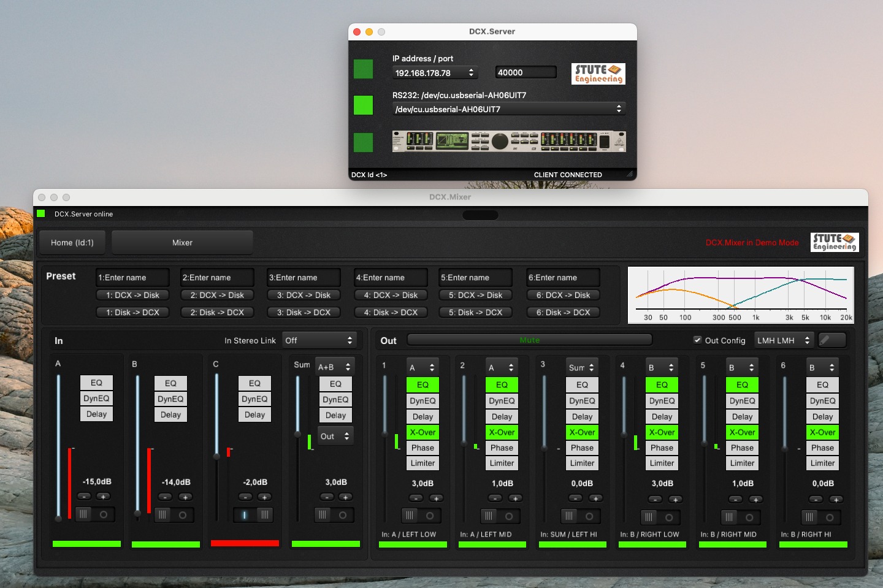883x588 pixels.
Task: Open the Limiter for output 2
Action: 502,464
